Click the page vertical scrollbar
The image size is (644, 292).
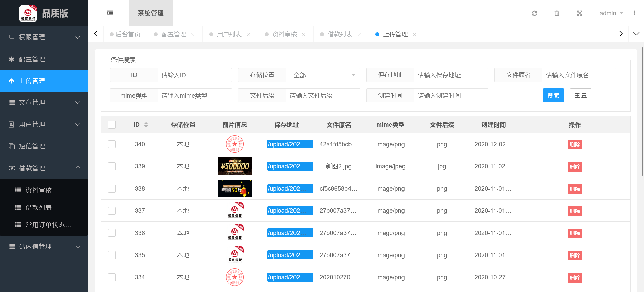click(x=642, y=112)
